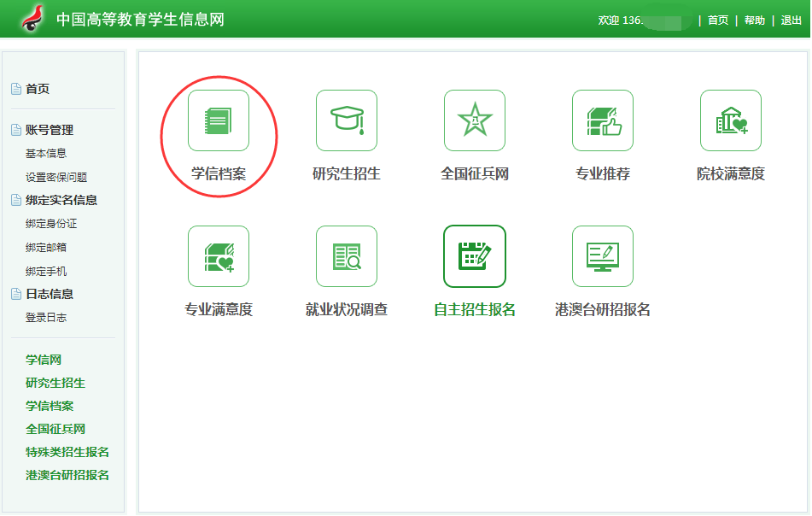The width and height of the screenshot is (812, 516).
Task: Open the 研究生招生 graduation cap icon
Action: tap(347, 120)
